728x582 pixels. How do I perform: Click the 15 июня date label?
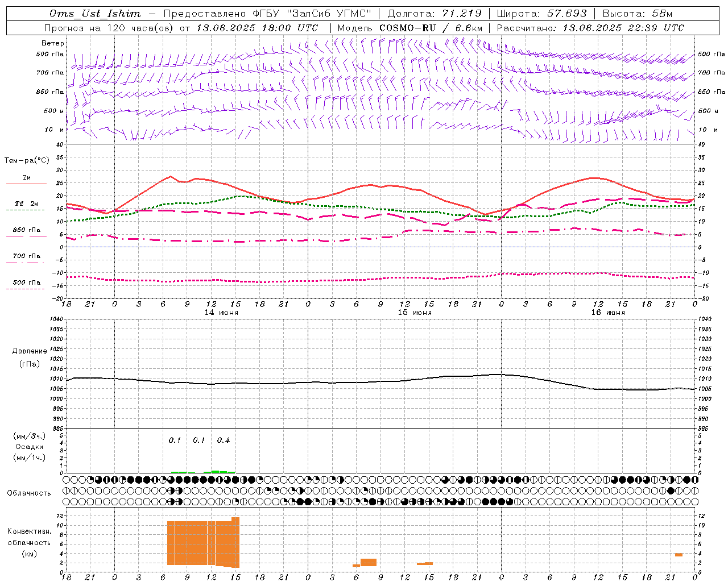coord(415,313)
